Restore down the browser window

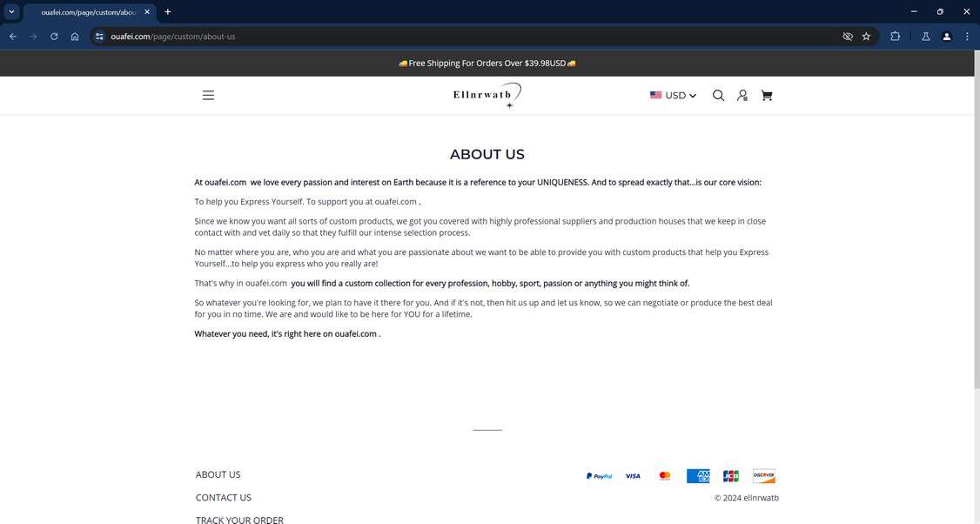pyautogui.click(x=940, y=11)
